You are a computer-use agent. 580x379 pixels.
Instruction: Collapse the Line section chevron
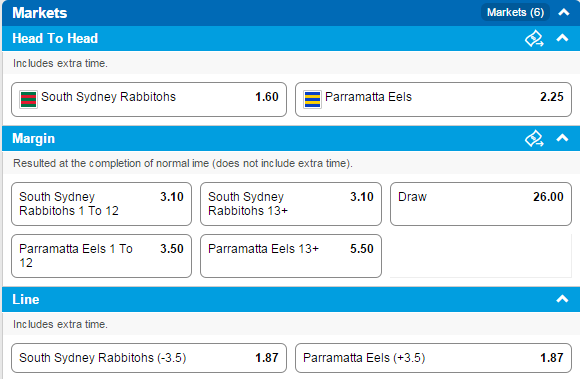pyautogui.click(x=562, y=299)
